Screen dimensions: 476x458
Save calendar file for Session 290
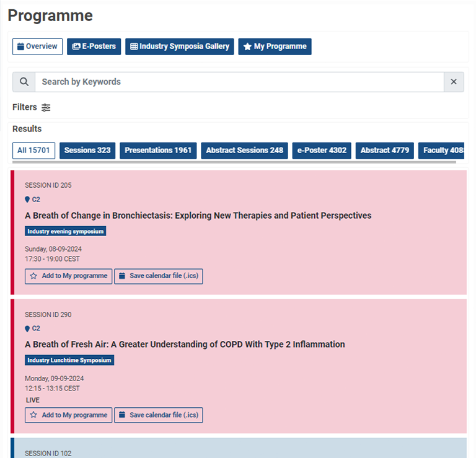coord(158,415)
